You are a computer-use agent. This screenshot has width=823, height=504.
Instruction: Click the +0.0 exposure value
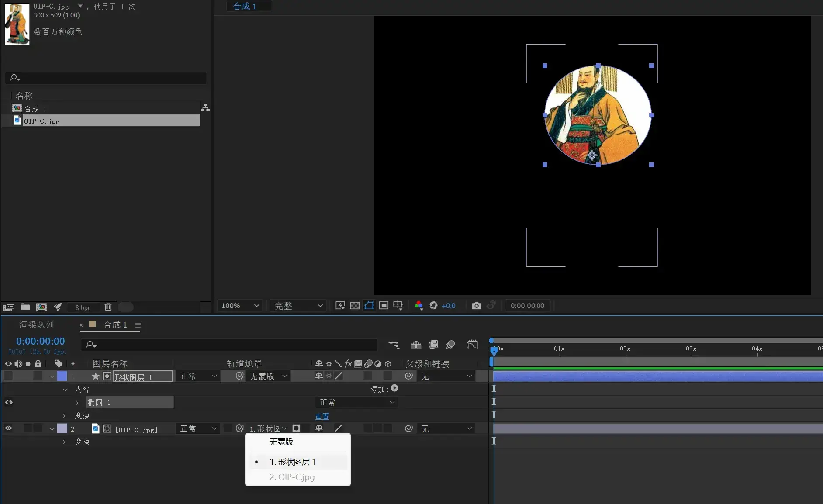coord(449,306)
